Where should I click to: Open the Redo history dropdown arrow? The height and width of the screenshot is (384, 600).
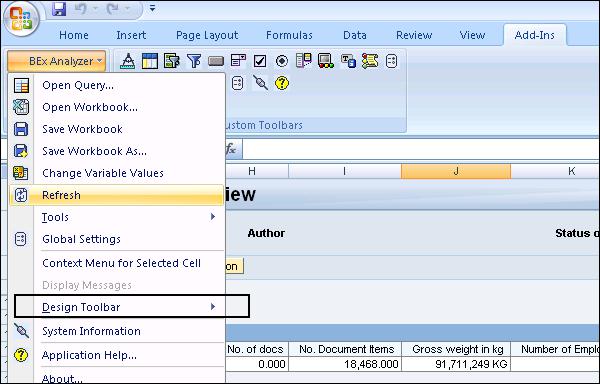point(127,9)
